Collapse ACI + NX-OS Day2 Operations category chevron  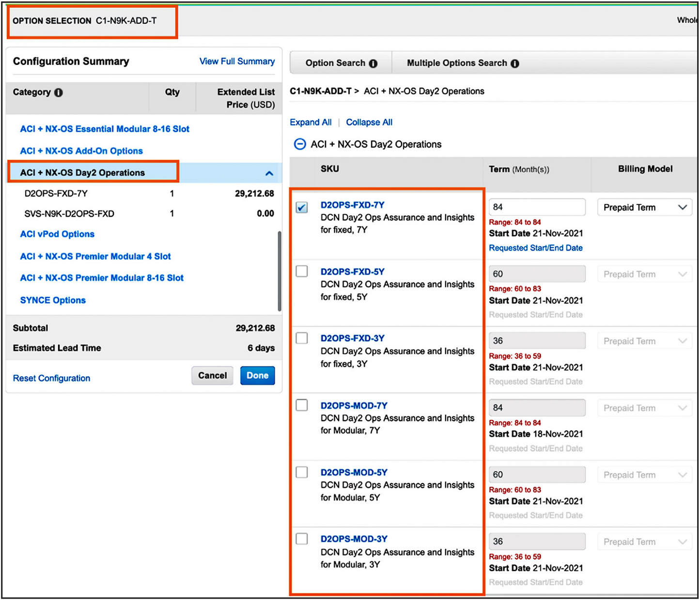[269, 173]
